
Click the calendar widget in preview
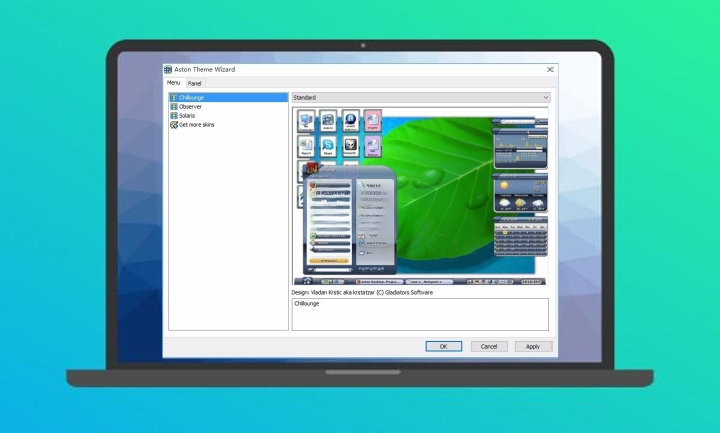519,236
